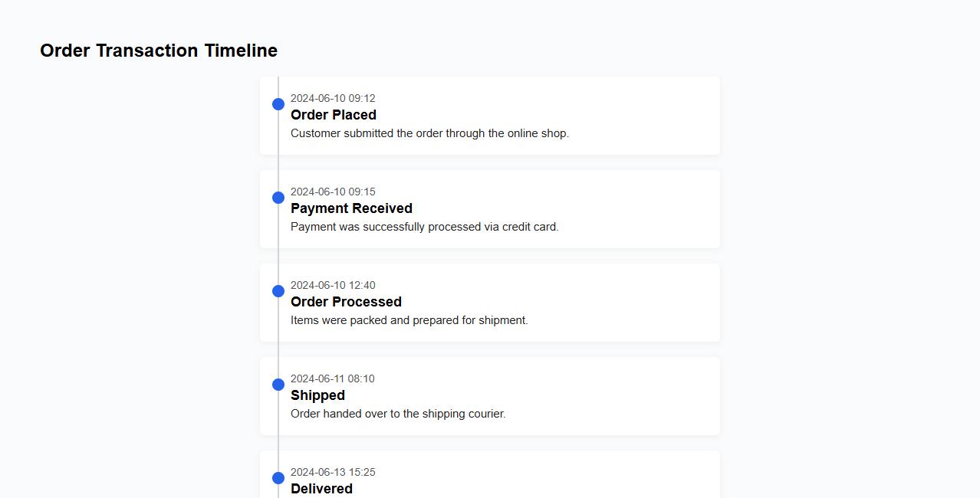Click the credit card payment description
Image resolution: width=980 pixels, height=498 pixels.
pyautogui.click(x=425, y=227)
